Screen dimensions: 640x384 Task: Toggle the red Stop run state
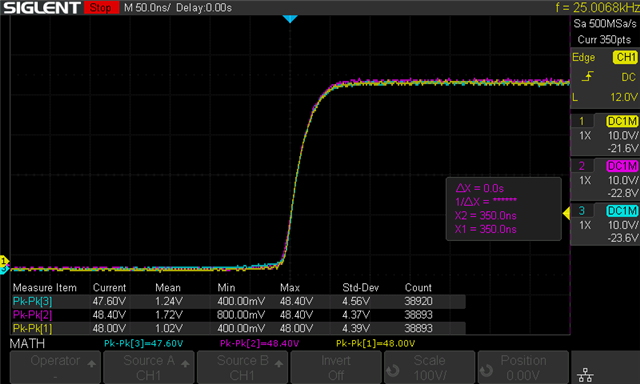(101, 7)
